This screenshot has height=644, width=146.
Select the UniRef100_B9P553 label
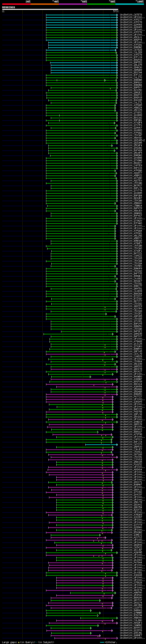[x=131, y=63]
